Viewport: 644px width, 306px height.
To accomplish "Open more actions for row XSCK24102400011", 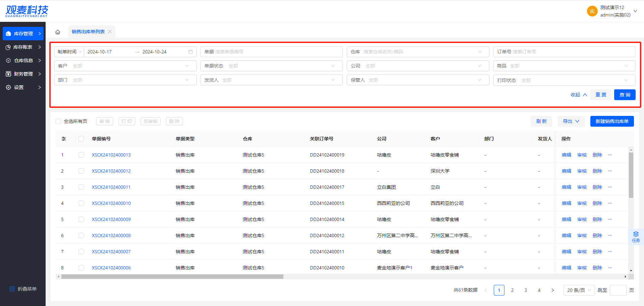I will pos(610,187).
